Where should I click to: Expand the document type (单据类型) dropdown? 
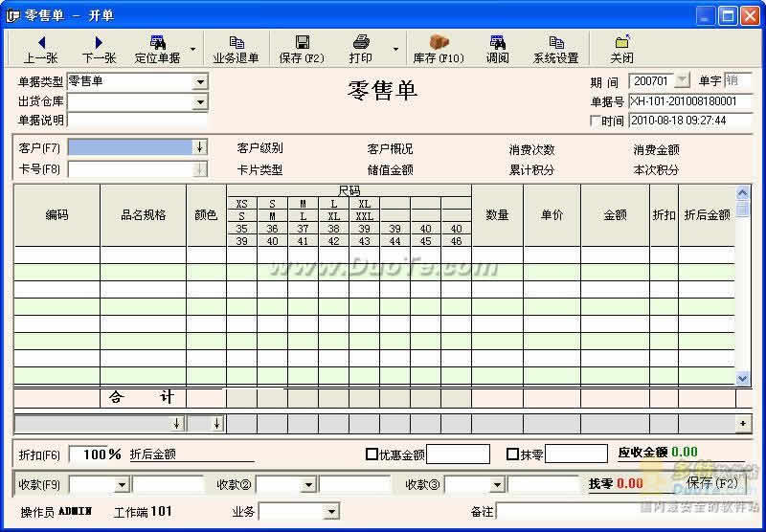(x=200, y=82)
